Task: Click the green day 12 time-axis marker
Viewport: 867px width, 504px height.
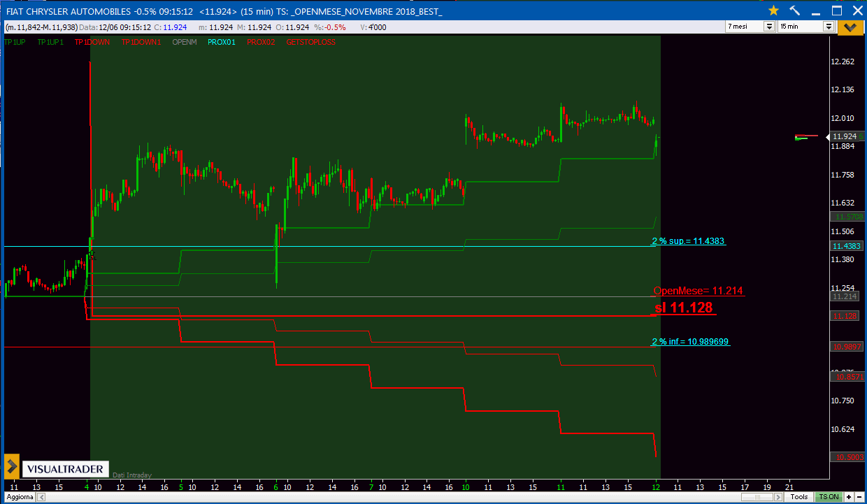Action: click(x=656, y=487)
